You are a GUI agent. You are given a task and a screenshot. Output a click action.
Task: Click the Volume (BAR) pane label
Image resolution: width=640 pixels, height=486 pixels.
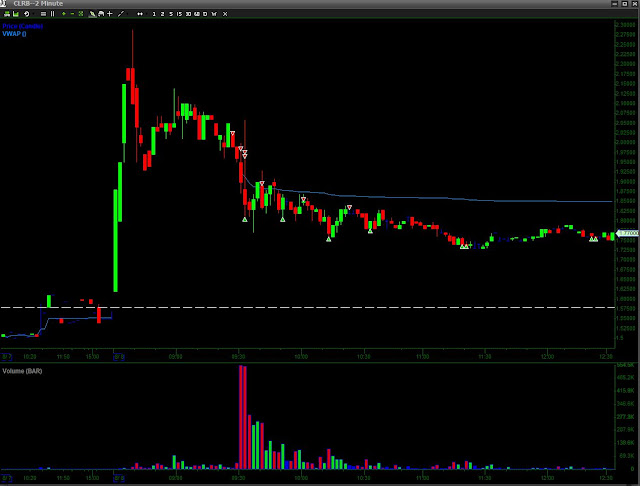click(22, 371)
